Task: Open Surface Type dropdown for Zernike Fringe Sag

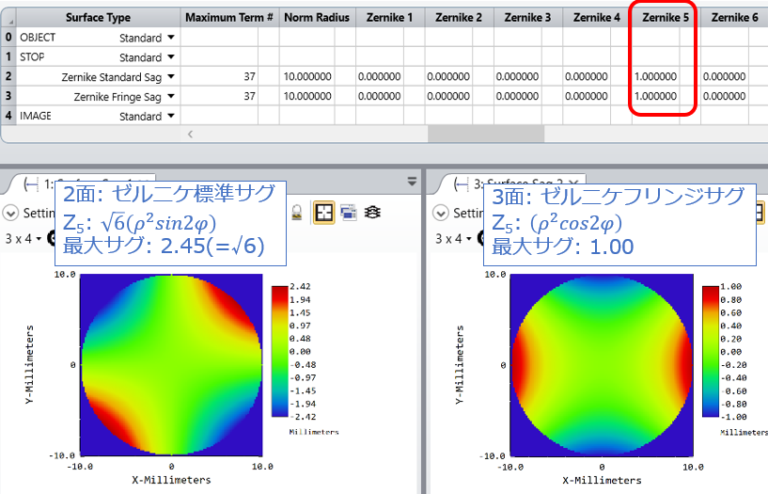Action: [171, 97]
